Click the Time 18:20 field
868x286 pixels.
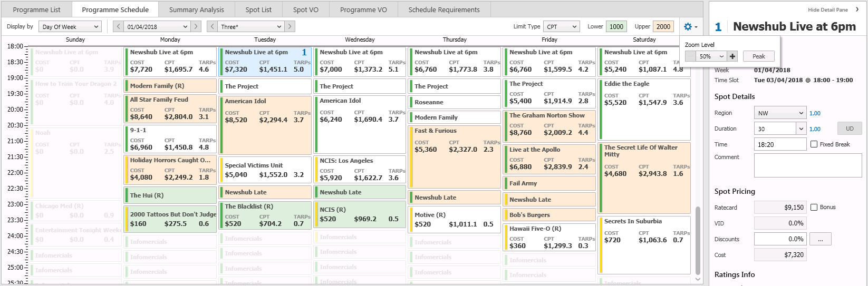tap(780, 144)
